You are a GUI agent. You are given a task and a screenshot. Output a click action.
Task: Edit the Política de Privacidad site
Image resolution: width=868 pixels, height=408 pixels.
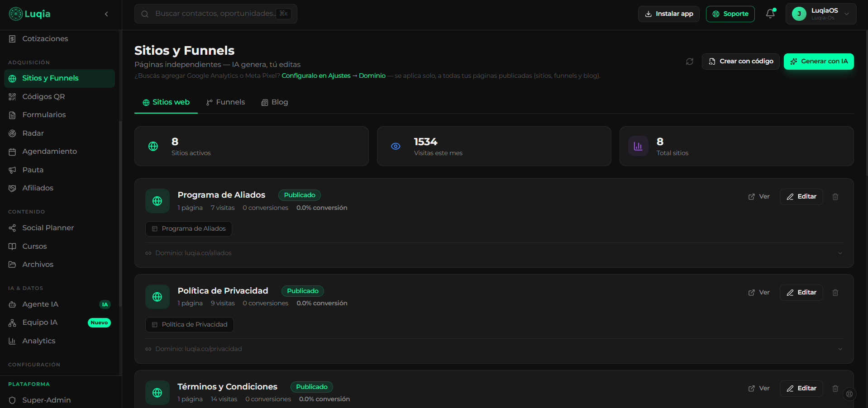[801, 293]
